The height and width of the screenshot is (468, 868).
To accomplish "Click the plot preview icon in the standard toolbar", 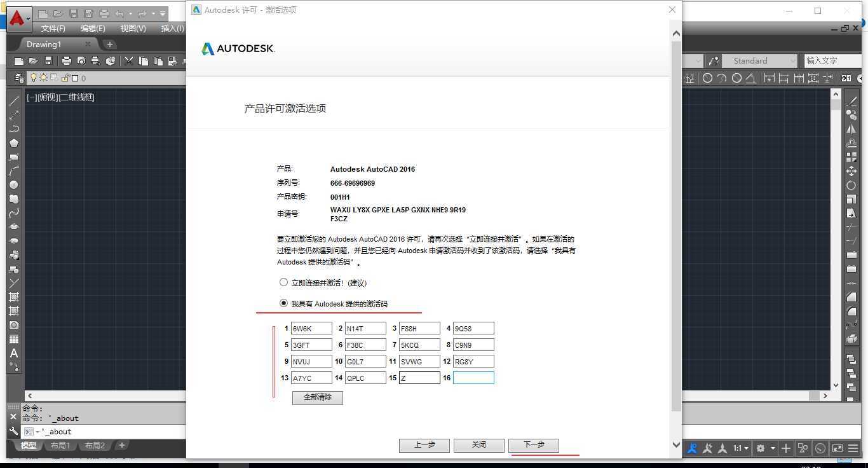I will [81, 61].
